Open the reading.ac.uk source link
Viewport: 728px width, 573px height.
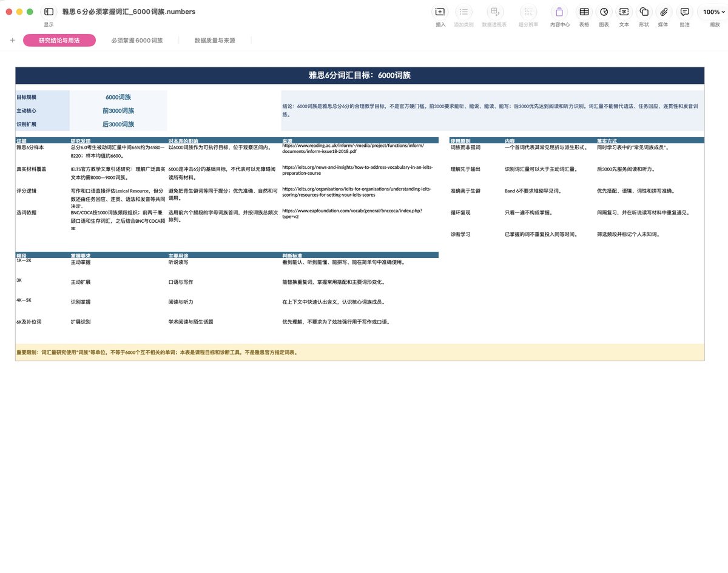353,149
